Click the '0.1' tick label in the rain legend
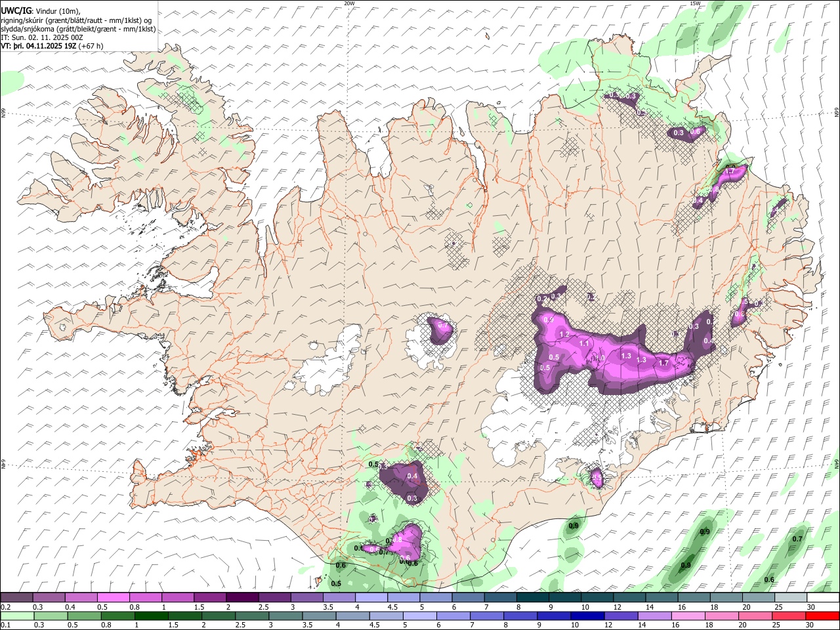840x630 pixels. (x=5, y=625)
